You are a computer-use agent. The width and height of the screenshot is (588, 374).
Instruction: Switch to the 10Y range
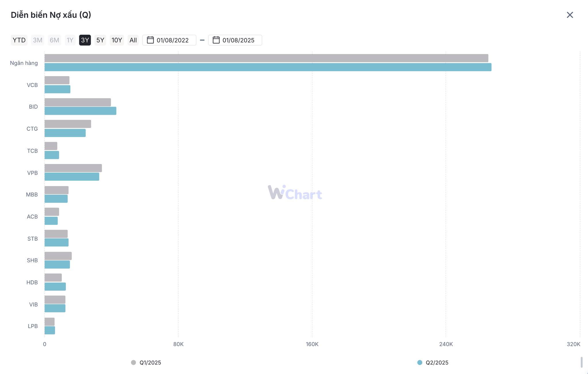117,40
